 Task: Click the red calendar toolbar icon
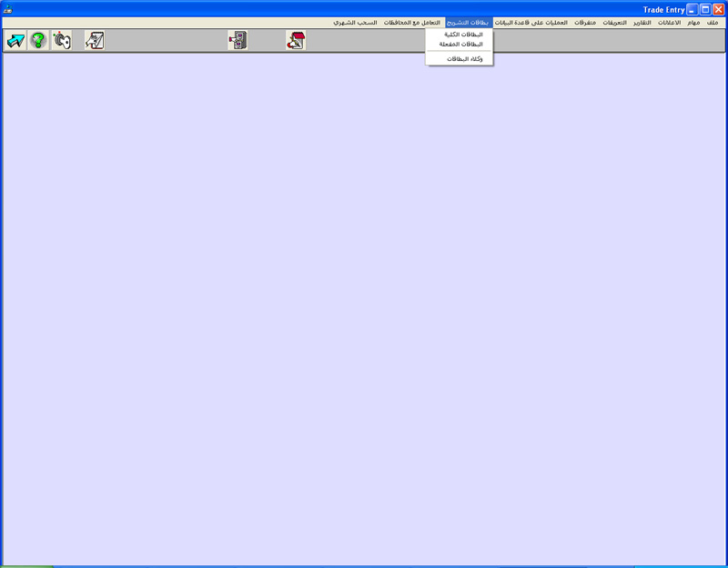coord(295,40)
